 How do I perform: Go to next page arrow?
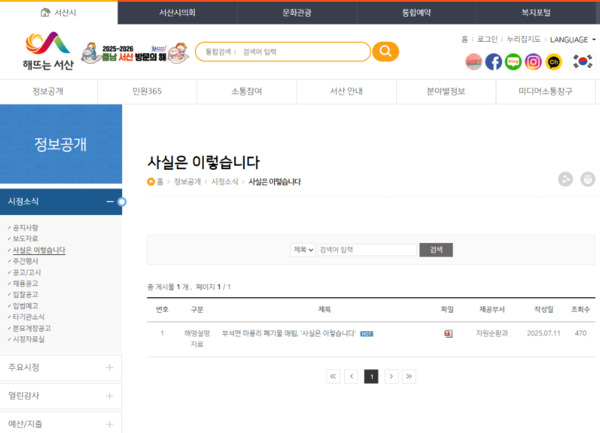(391, 376)
